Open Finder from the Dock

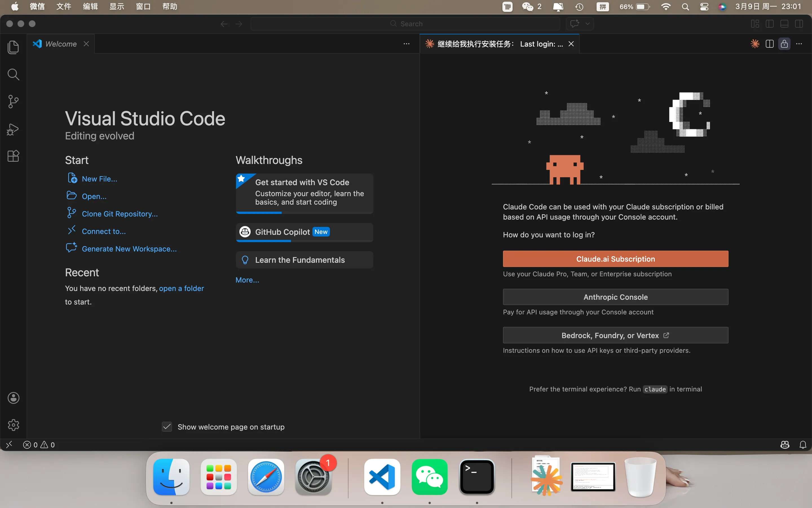point(171,477)
